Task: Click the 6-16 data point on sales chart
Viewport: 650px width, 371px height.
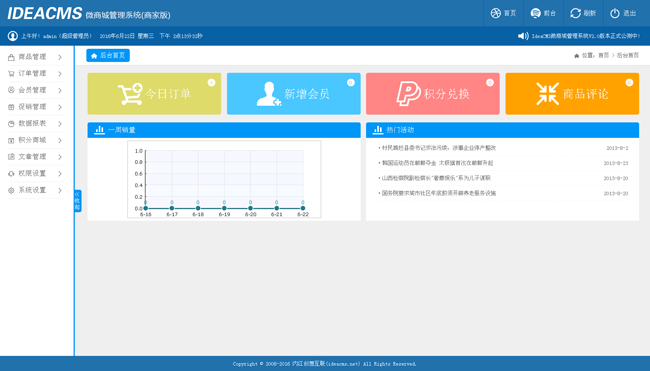Action: click(146, 208)
